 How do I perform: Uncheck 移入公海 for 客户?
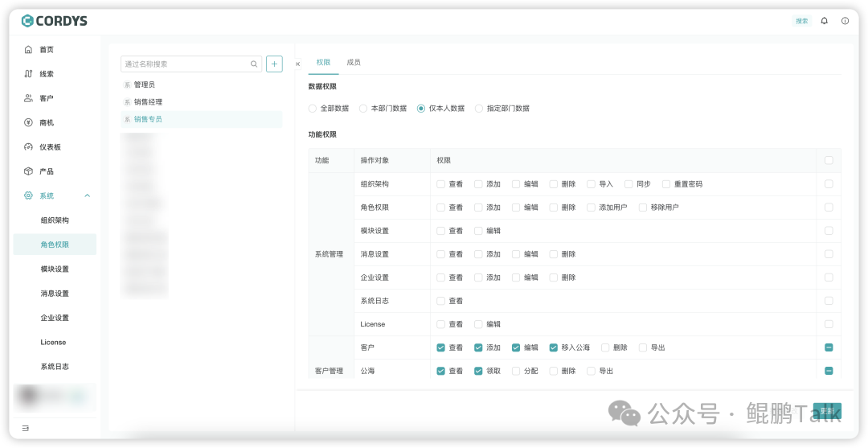(x=554, y=347)
